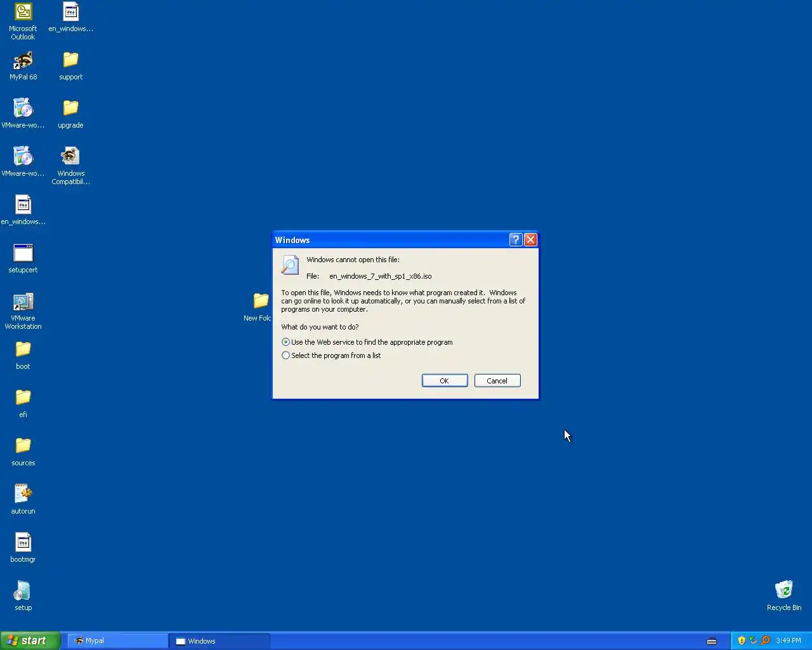Viewport: 812px width, 650px height.
Task: Select the bootmgr file icon
Action: point(23,548)
